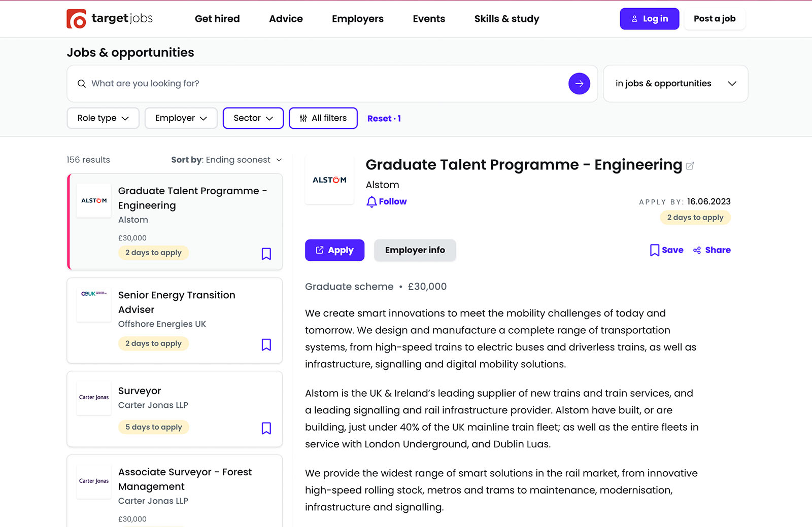Open the Sector filter dropdown
The height and width of the screenshot is (527, 812).
click(x=253, y=118)
